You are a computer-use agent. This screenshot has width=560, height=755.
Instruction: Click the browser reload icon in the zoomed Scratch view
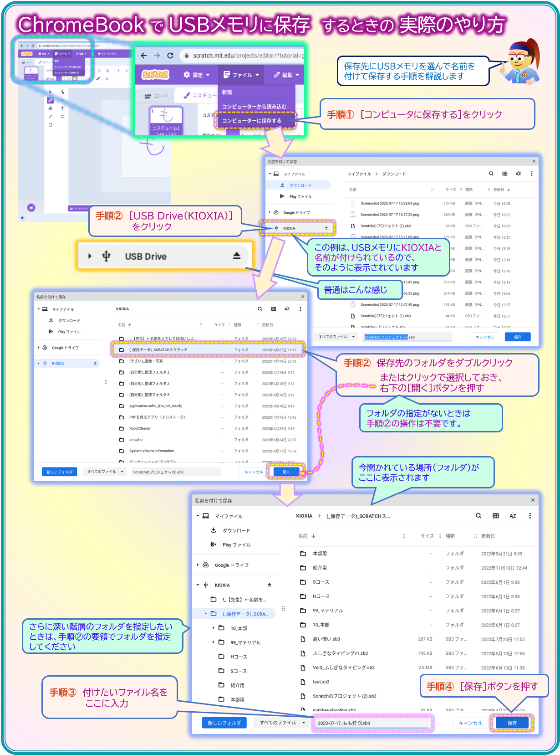pos(170,56)
